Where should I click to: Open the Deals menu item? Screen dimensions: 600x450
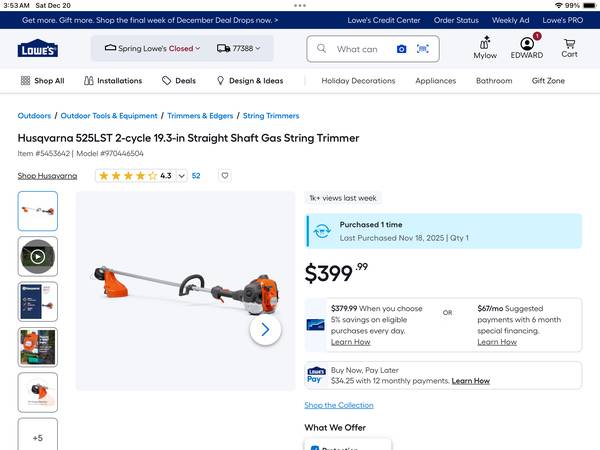coord(179,81)
